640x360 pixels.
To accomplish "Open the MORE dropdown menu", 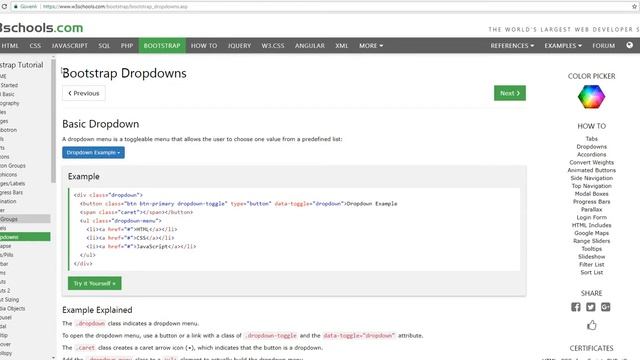I will pyautogui.click(x=371, y=46).
